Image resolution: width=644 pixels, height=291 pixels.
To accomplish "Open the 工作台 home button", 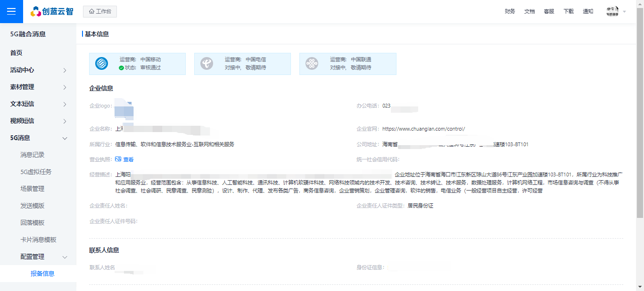I will [x=100, y=11].
